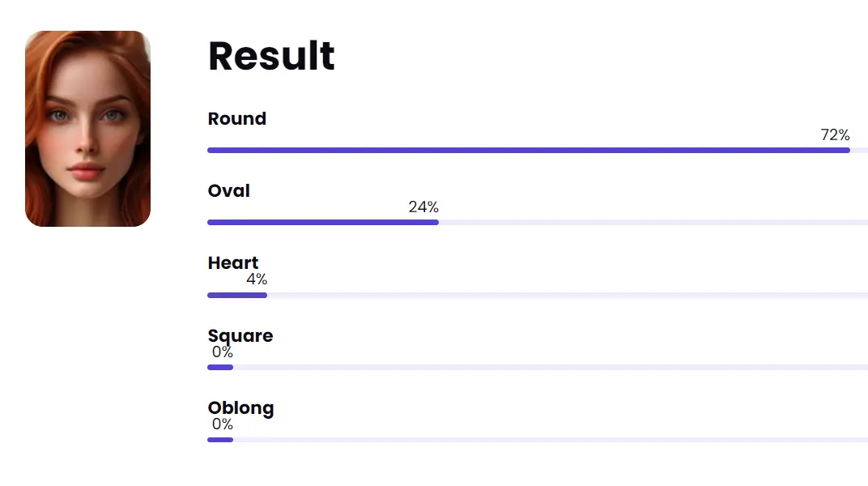
Task: Click the filled portion of Heart bar
Action: [236, 295]
